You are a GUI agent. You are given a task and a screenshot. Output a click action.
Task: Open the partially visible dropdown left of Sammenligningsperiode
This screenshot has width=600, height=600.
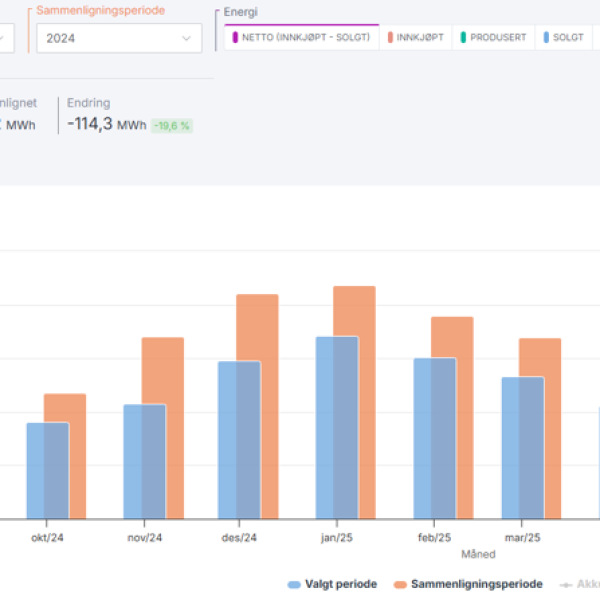7,38
